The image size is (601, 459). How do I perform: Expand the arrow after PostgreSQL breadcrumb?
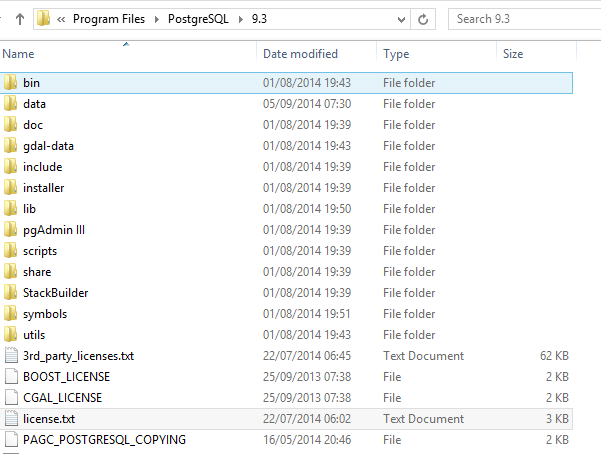pyautogui.click(x=240, y=19)
